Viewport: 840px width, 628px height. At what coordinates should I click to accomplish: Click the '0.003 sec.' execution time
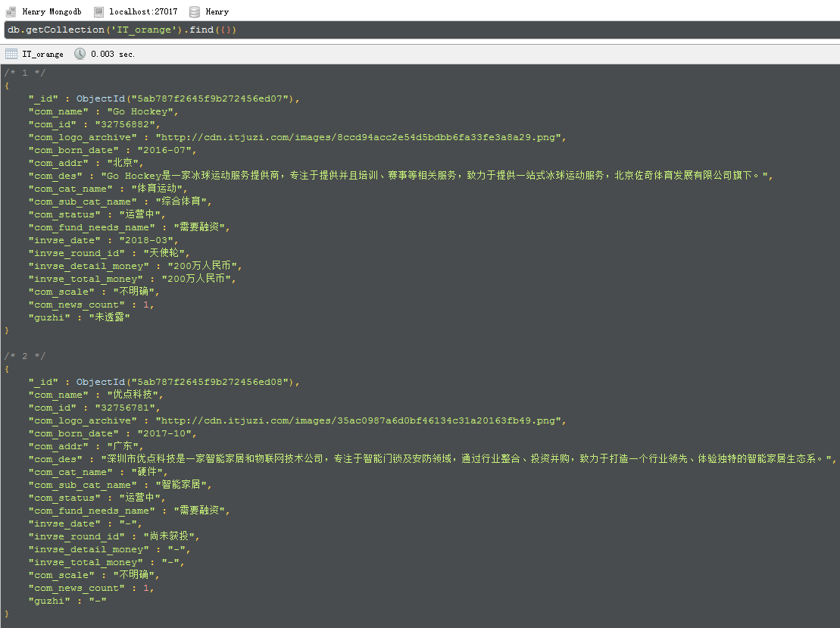[113, 54]
